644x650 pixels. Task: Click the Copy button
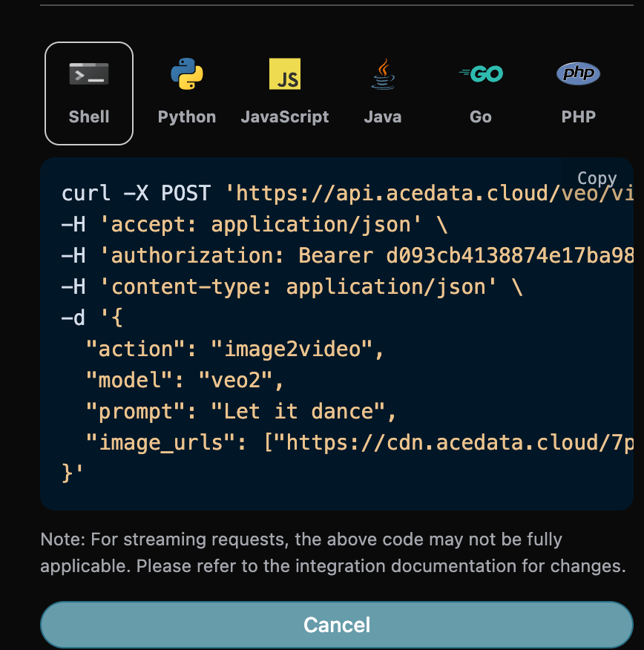tap(597, 178)
